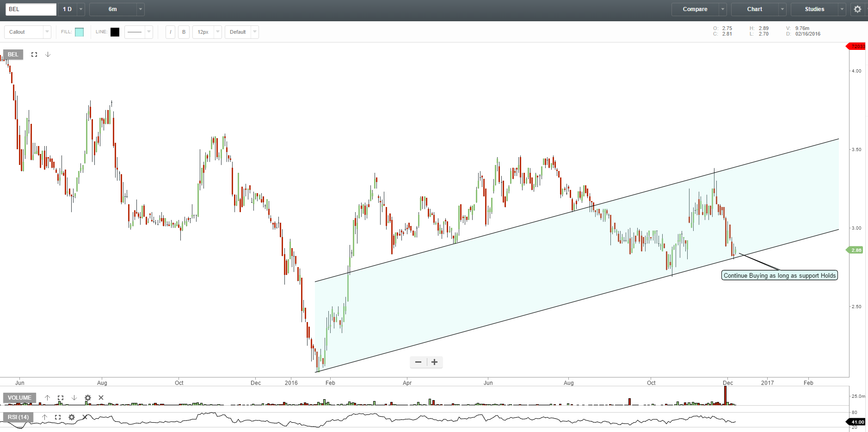Toggle italic text formatting
The height and width of the screenshot is (432, 868).
(170, 32)
